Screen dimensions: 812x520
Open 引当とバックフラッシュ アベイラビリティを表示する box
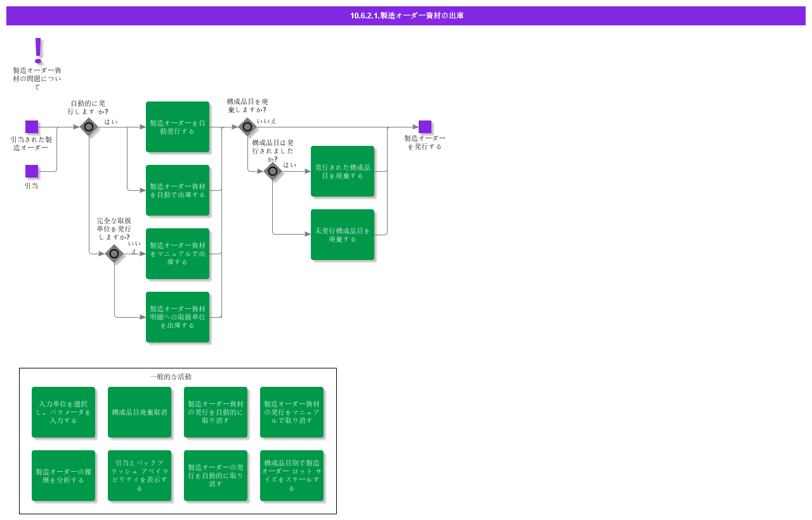point(140,476)
